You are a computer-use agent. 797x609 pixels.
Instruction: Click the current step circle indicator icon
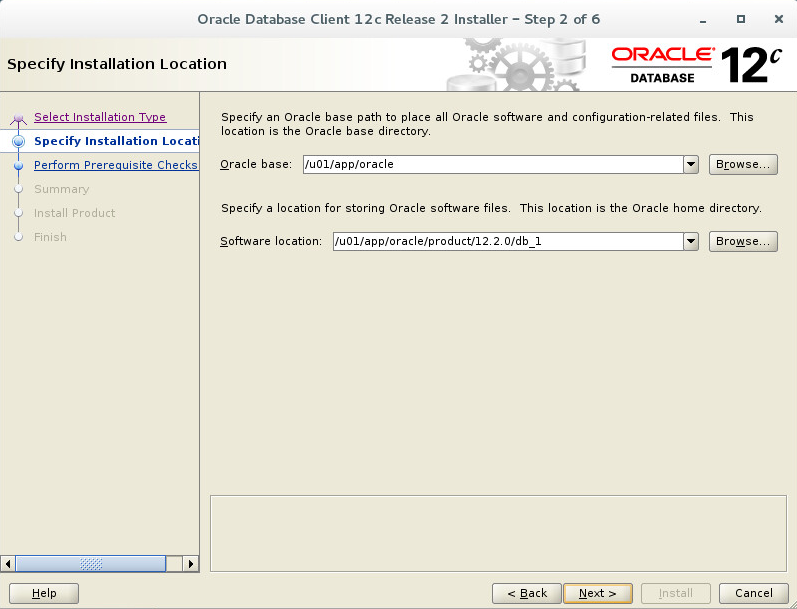pyautogui.click(x=19, y=141)
